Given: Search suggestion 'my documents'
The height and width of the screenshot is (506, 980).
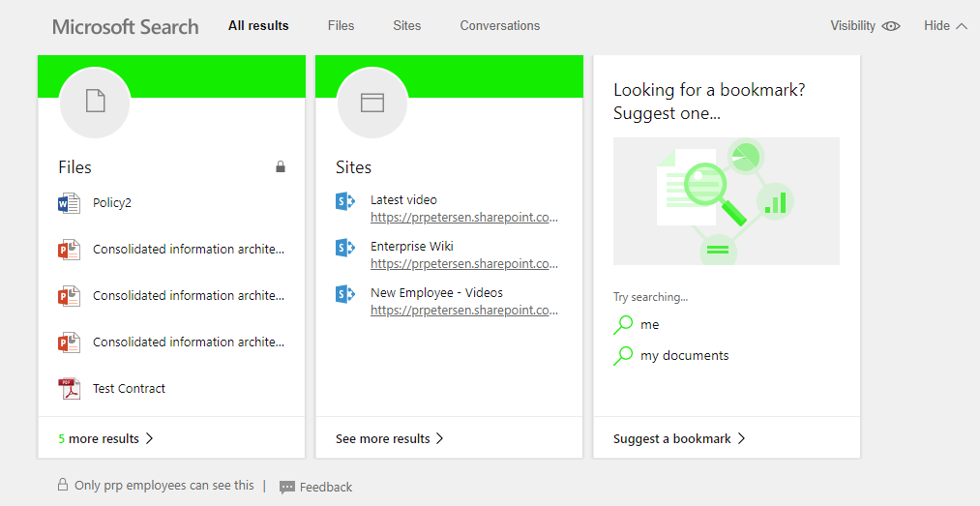Looking at the screenshot, I should pos(684,356).
